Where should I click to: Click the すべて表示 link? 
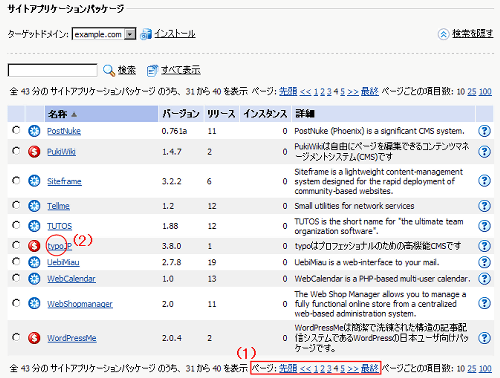coord(181,70)
